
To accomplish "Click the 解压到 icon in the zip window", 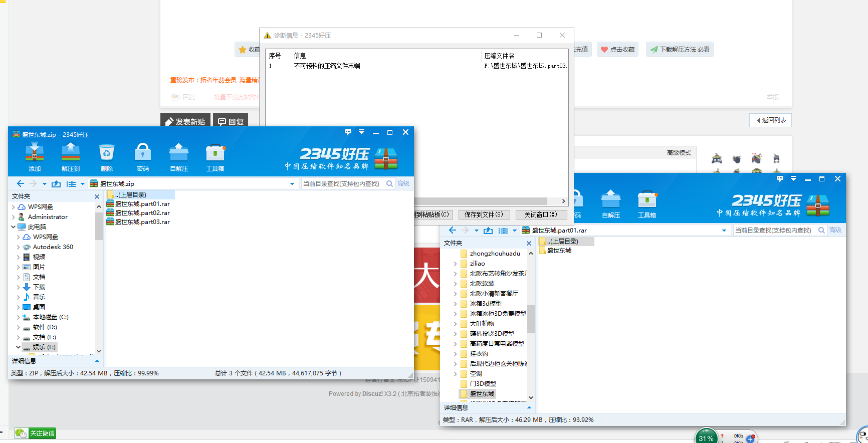I will [x=71, y=153].
